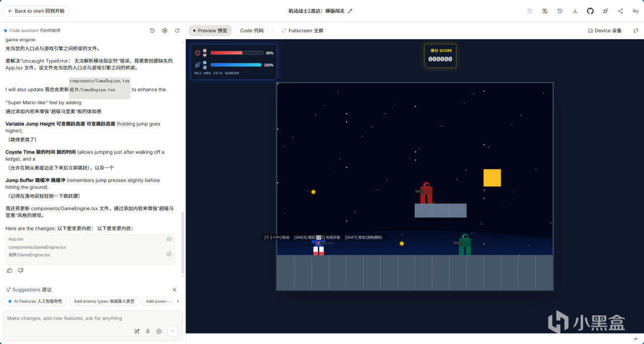
Task: Click the save-with-edit icon in header
Action: tap(545, 11)
